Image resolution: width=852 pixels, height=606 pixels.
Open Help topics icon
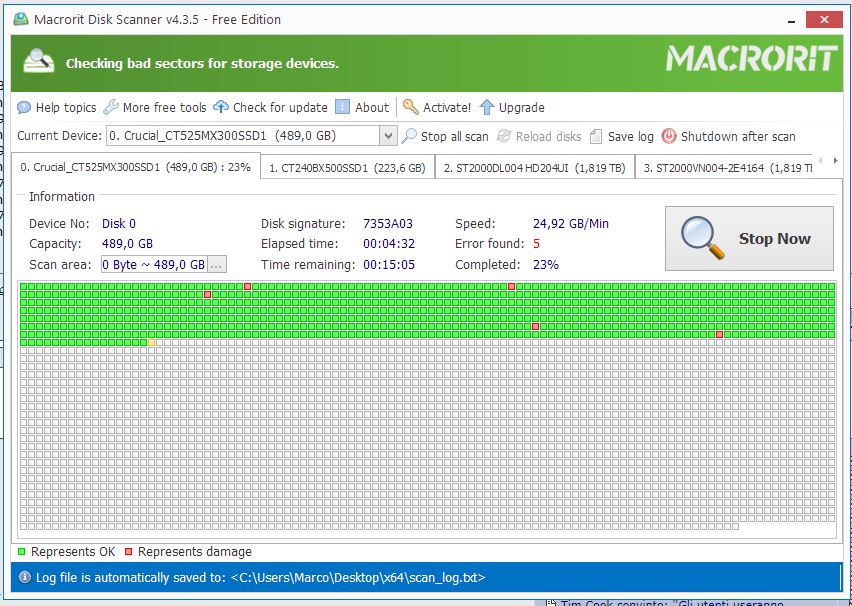[x=24, y=107]
